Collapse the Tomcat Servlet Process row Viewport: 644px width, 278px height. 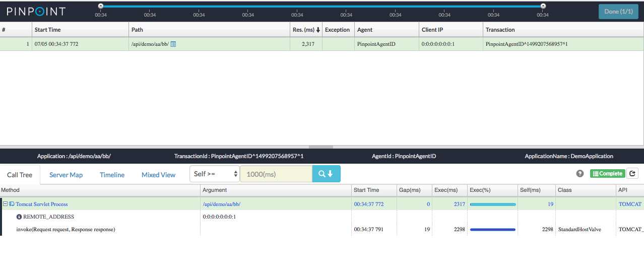point(6,204)
